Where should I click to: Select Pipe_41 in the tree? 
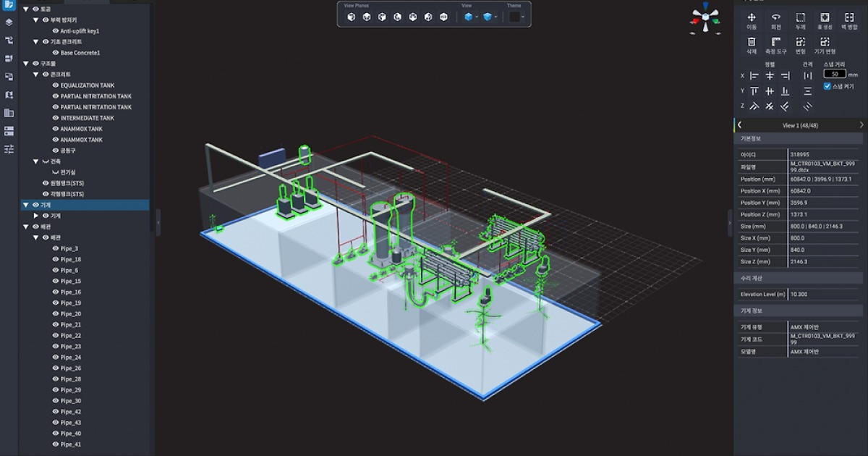pos(71,444)
